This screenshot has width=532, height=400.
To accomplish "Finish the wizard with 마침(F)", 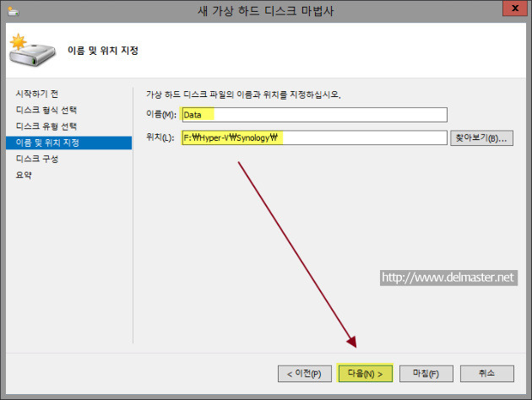I will pos(426,374).
